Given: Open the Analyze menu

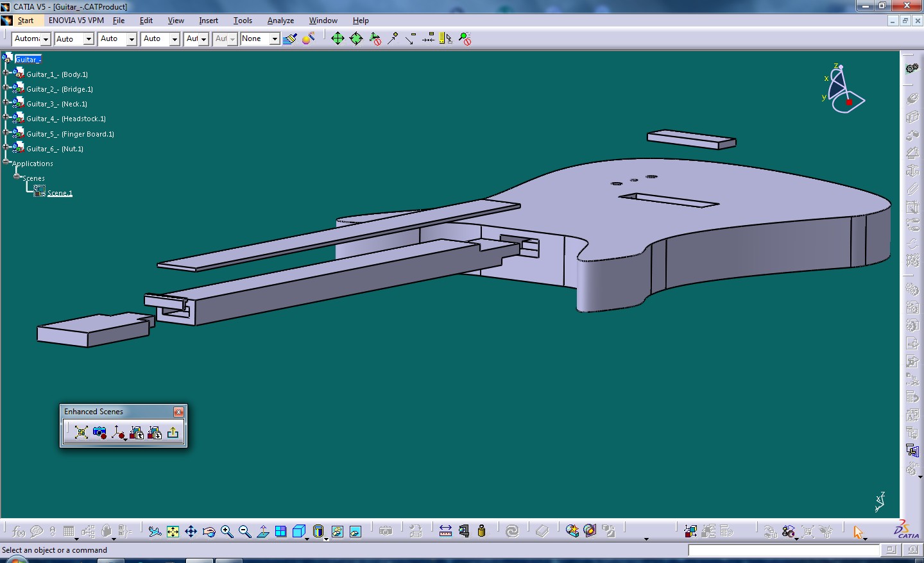Looking at the screenshot, I should 280,21.
